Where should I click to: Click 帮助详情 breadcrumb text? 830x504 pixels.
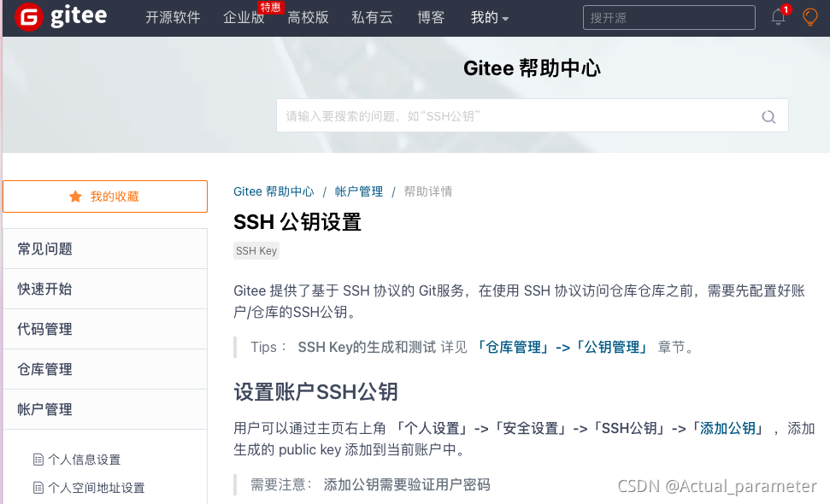428,191
